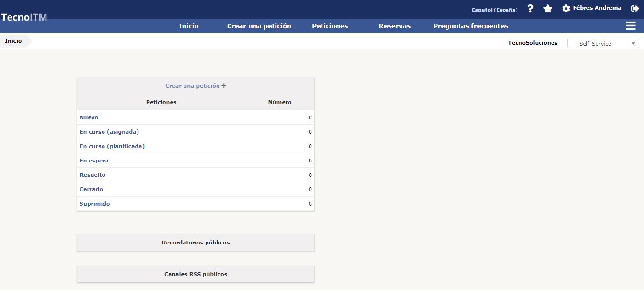Click the plus icon beside Crear una petición
This screenshot has width=644, height=290.
click(x=224, y=86)
